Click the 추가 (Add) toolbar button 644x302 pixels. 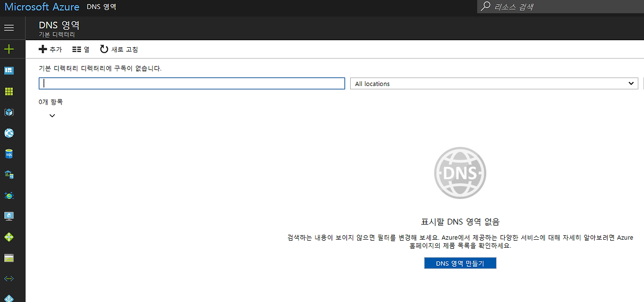click(50, 49)
